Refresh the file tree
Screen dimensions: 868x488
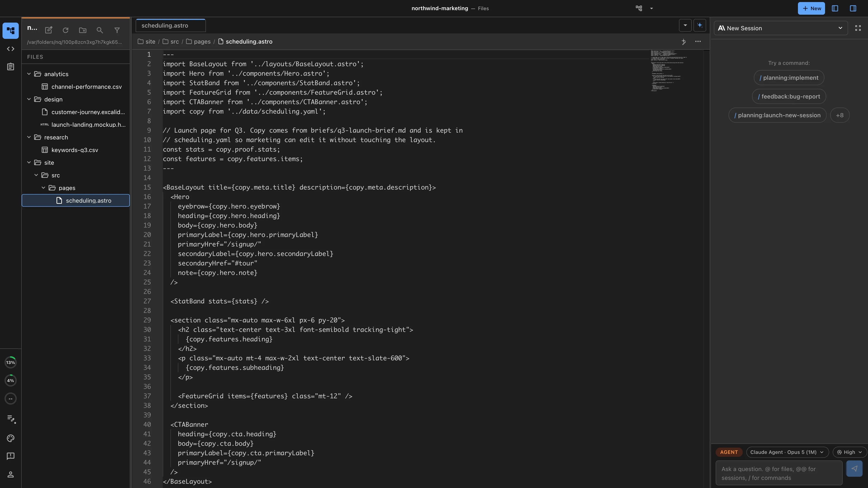pyautogui.click(x=66, y=30)
